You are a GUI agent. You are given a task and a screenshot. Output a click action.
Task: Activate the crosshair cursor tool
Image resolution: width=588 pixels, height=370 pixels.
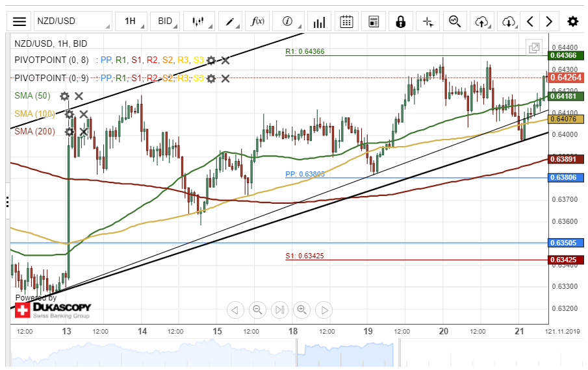[428, 21]
